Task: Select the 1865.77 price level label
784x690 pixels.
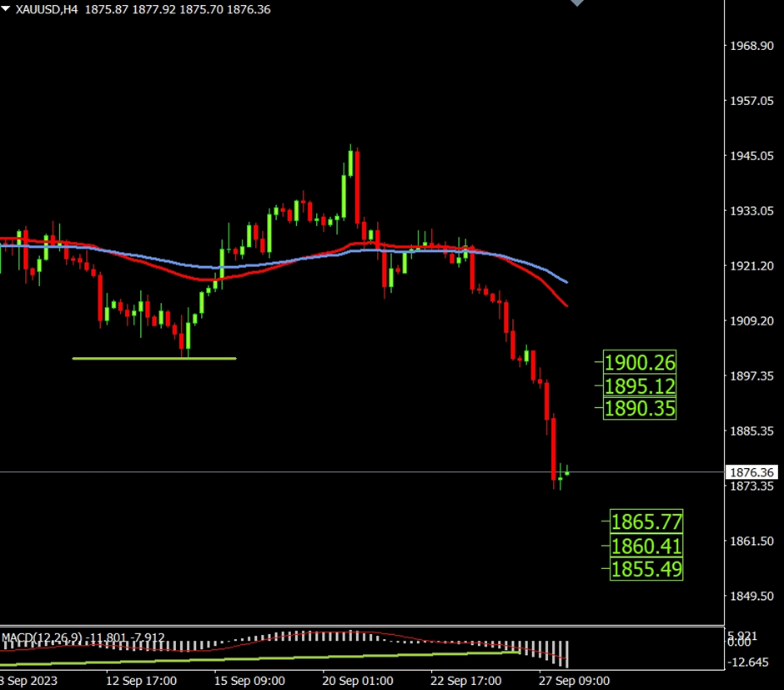Action: click(x=646, y=522)
